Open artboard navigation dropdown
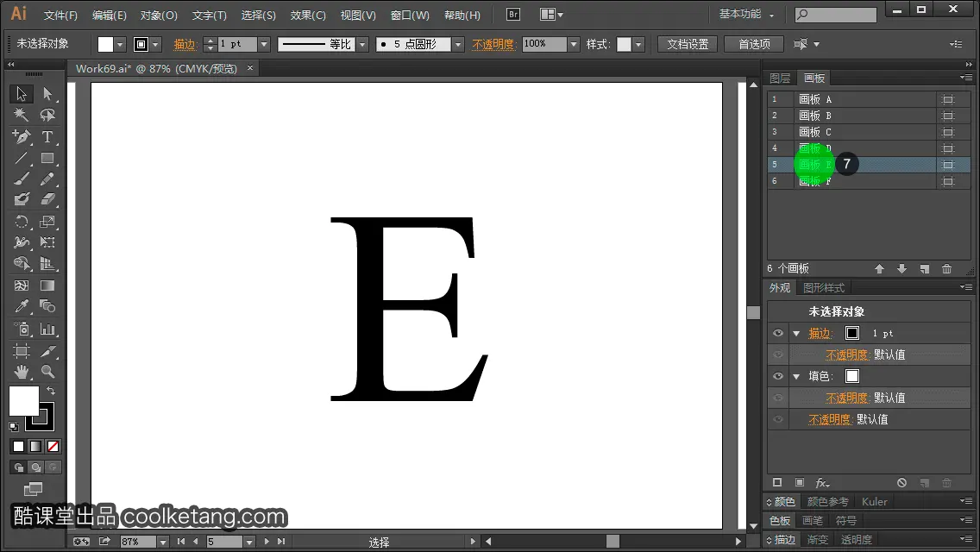980x552 pixels. pos(249,542)
